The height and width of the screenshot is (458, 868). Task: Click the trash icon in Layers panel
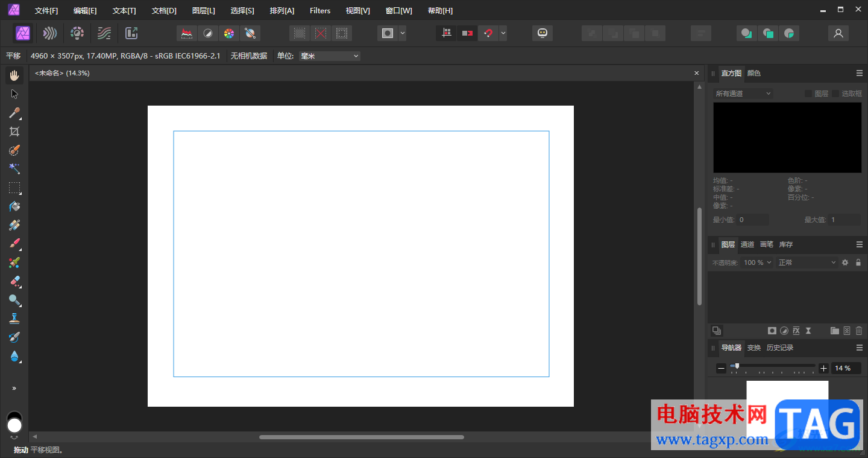click(x=859, y=331)
